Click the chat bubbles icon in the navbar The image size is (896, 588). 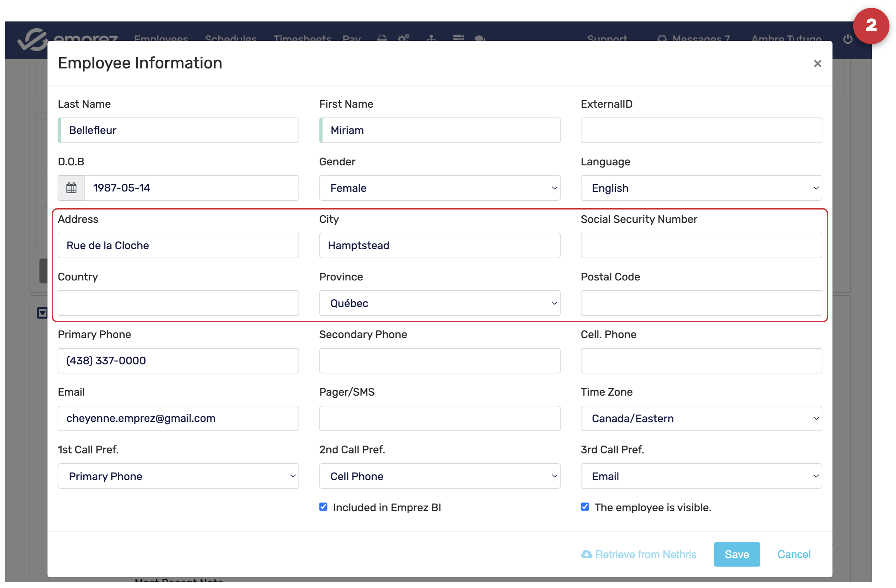tap(480, 38)
